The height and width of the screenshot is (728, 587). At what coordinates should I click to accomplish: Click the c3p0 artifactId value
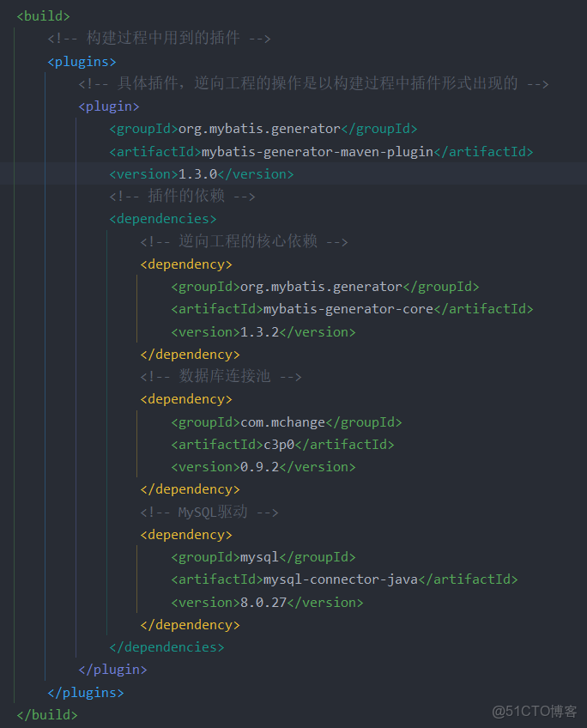pyautogui.click(x=280, y=445)
